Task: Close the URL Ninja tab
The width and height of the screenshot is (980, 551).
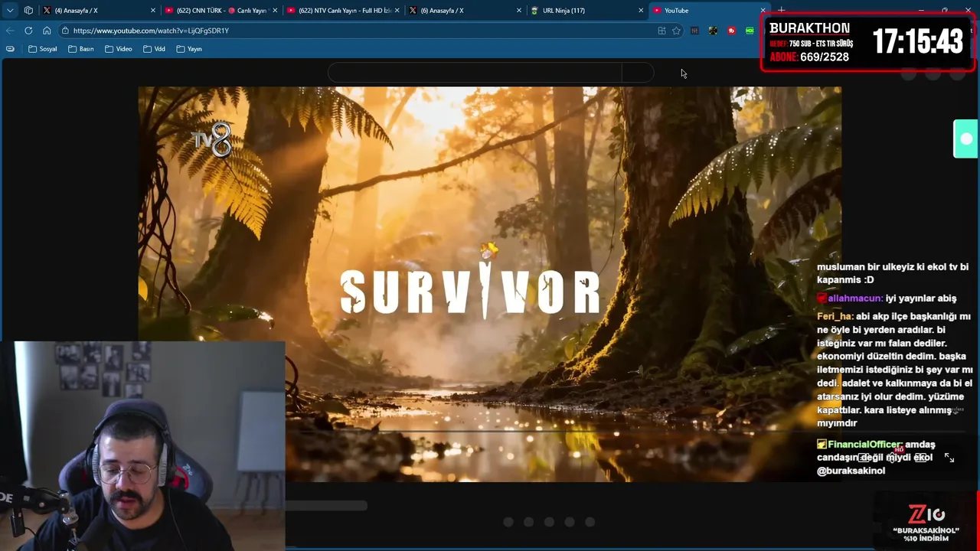Action: (641, 11)
